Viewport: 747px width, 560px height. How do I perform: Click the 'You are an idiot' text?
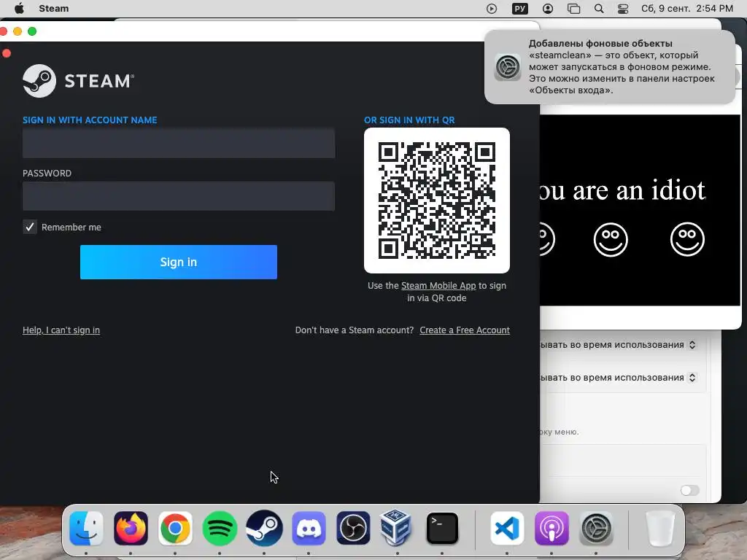[x=622, y=190]
